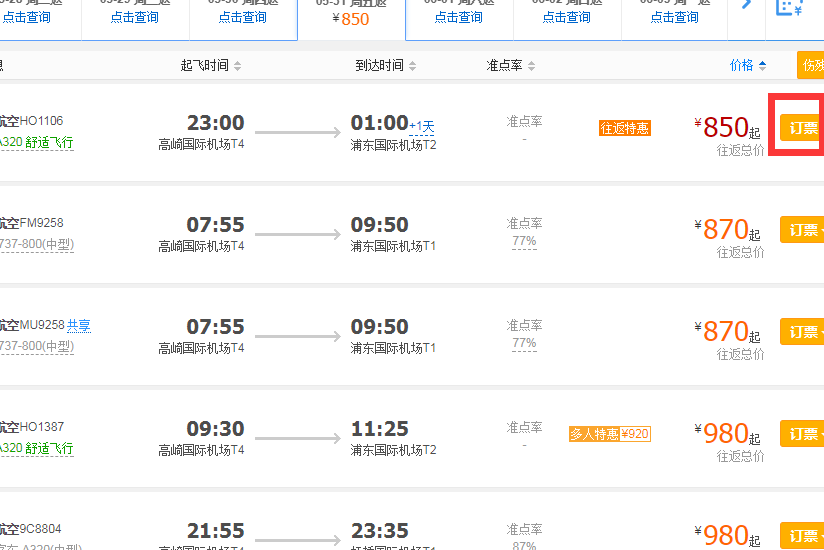This screenshot has width=824, height=550.
Task: Open the low-price calendar icon
Action: coord(789,7)
